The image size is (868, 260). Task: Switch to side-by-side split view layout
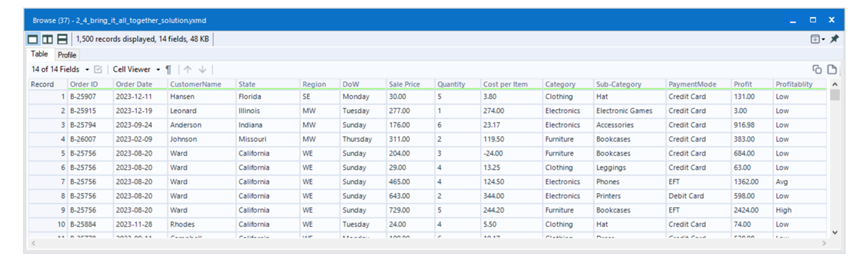(47, 40)
